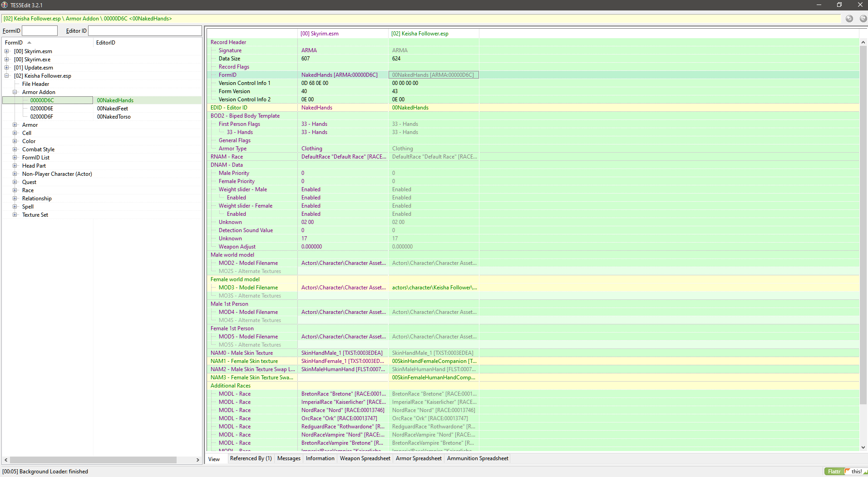Expand the [00] Skyrim.exe tree node
868x477 pixels.
click(7, 60)
